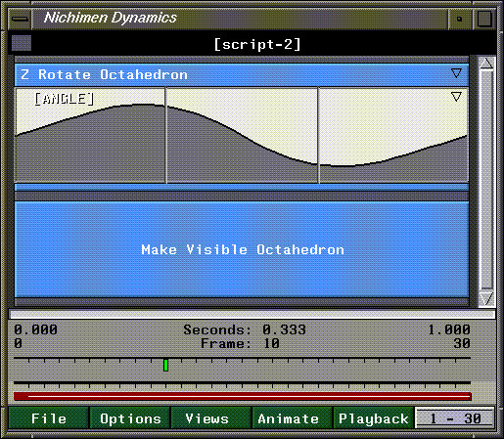Click the third ANGLE curve segment

point(393,135)
